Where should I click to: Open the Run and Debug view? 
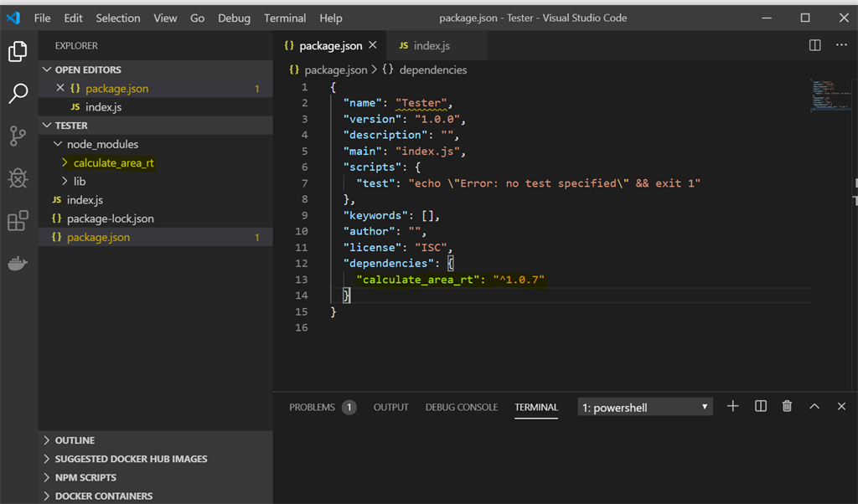click(18, 177)
